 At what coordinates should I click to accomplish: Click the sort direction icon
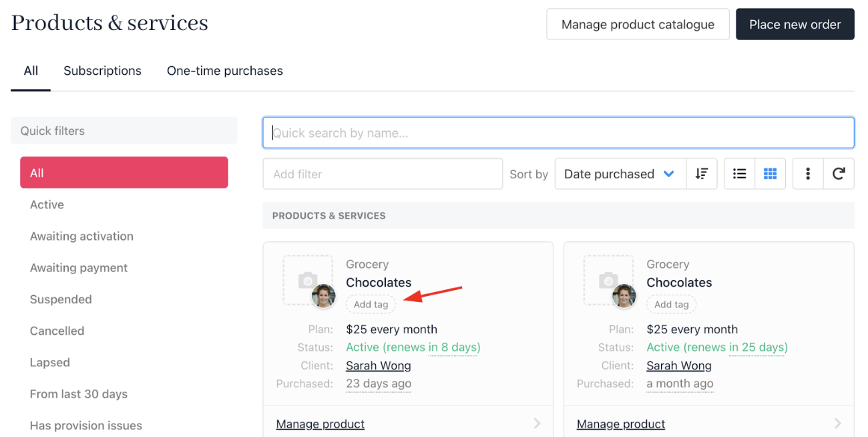click(701, 174)
